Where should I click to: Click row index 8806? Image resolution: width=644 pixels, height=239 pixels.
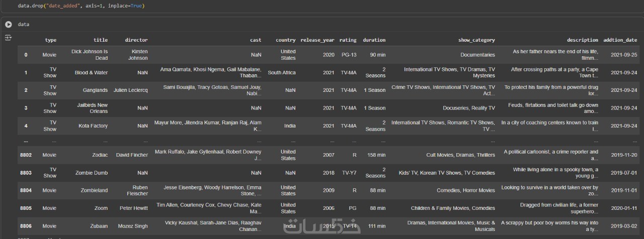pyautogui.click(x=26, y=226)
